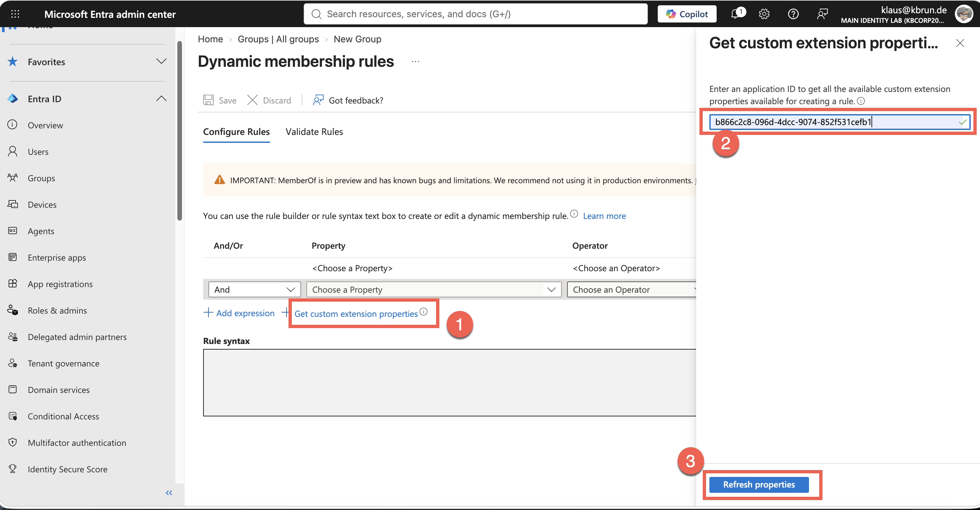The width and height of the screenshot is (980, 510).
Task: Discard rule changes
Action: tap(269, 101)
